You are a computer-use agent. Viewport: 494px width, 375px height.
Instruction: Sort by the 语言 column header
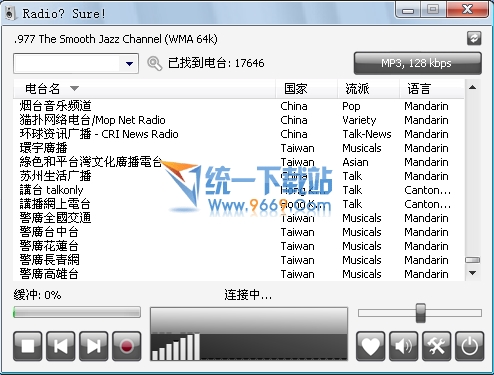point(432,89)
